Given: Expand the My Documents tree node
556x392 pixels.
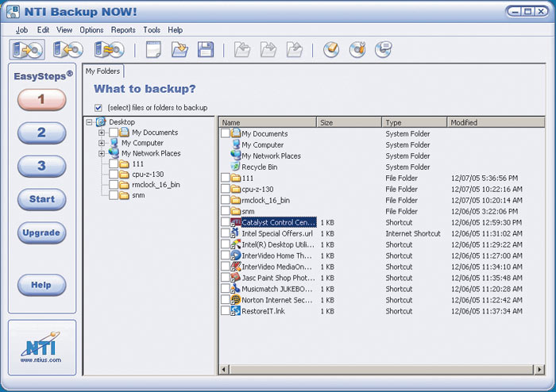Looking at the screenshot, I should pos(102,133).
